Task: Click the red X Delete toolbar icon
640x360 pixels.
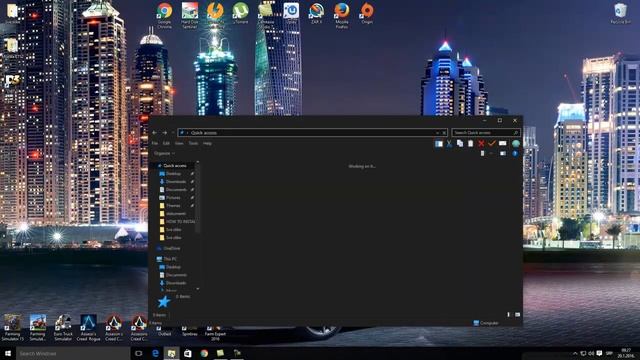Action: coord(481,144)
